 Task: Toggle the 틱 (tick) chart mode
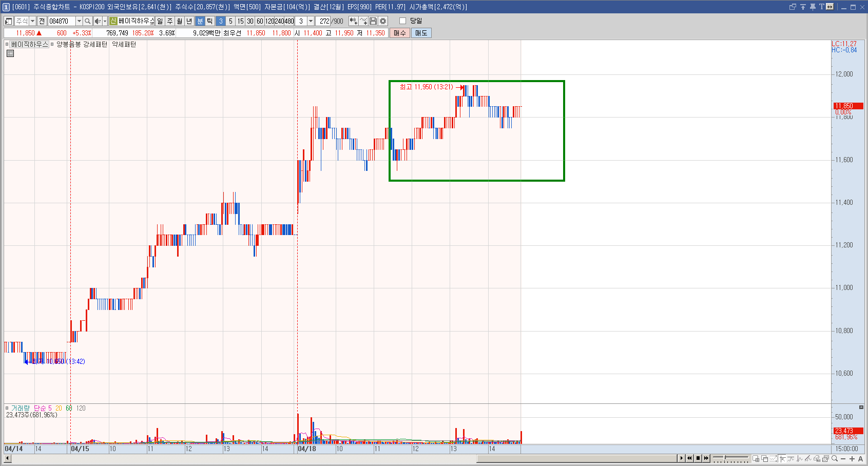209,21
